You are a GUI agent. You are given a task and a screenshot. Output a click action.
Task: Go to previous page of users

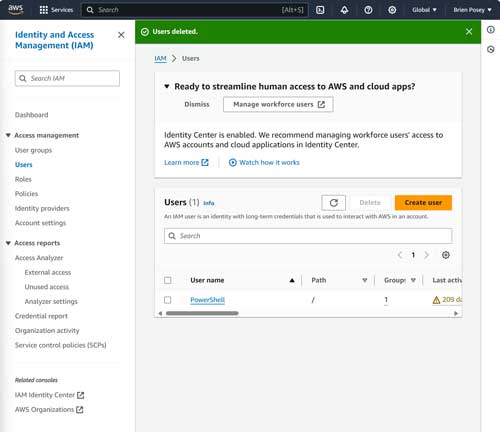tap(400, 255)
